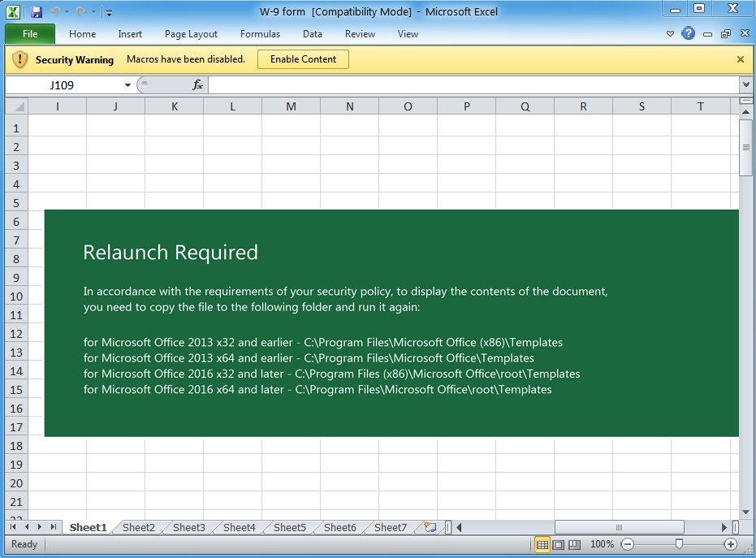Click the Excel application icon in title bar

[x=13, y=11]
